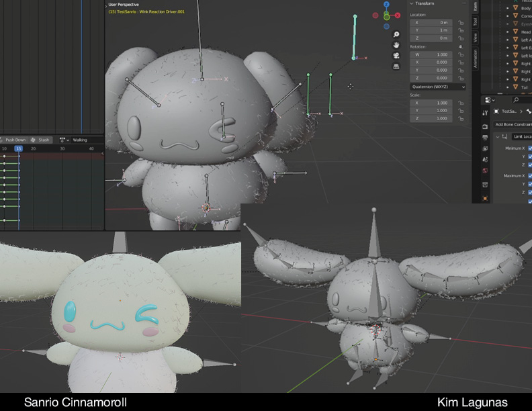Expand the Body item in outliner
The width and height of the screenshot is (532, 411).
(508, 8)
